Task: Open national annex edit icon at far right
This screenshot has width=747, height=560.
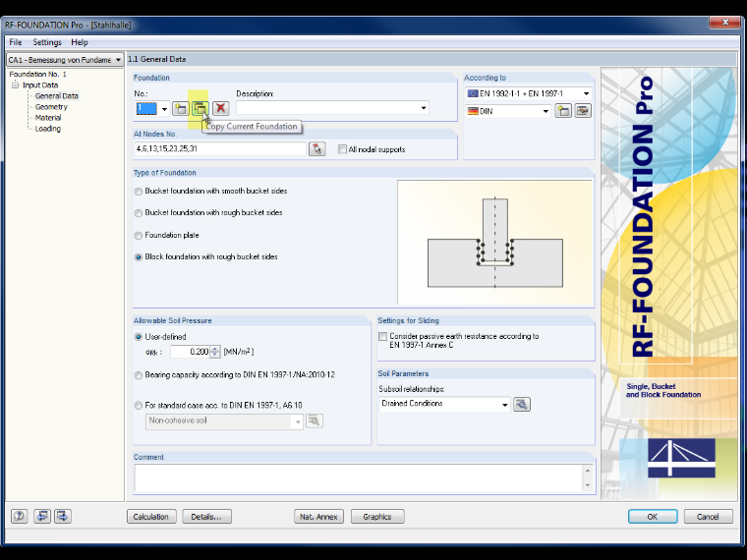Action: pyautogui.click(x=583, y=111)
